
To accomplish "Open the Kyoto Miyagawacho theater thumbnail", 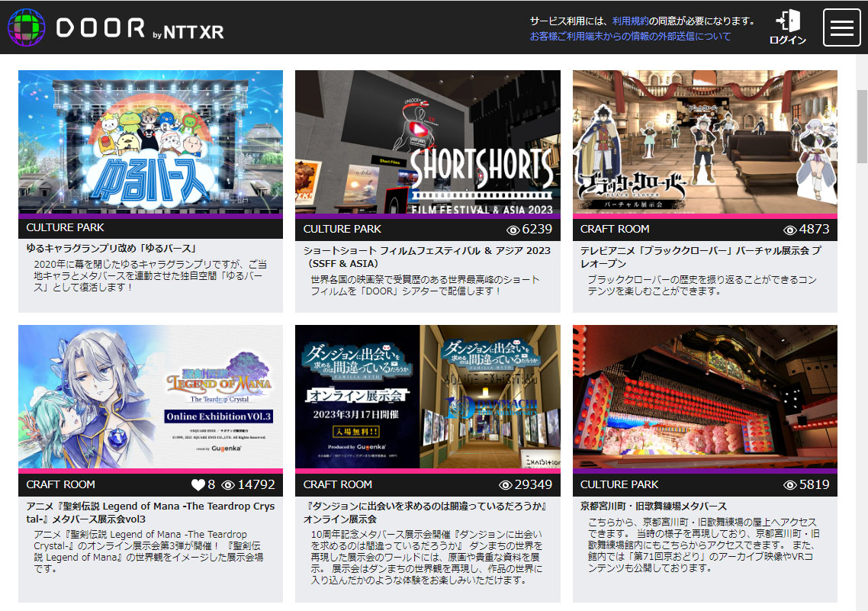I will pyautogui.click(x=705, y=397).
